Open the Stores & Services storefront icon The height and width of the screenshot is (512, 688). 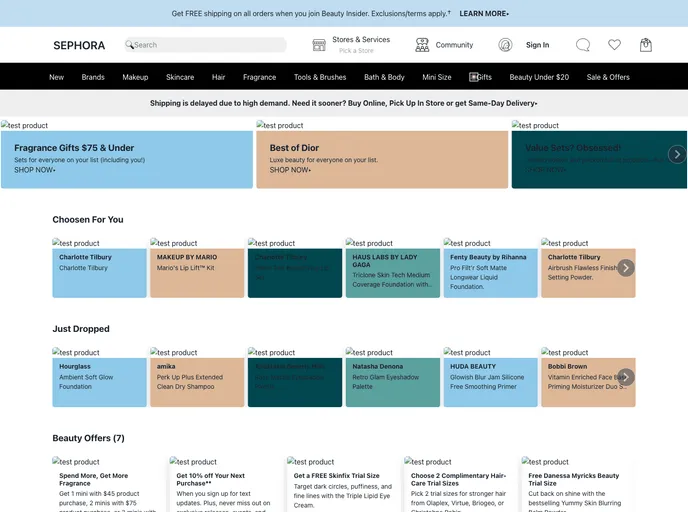click(x=319, y=45)
